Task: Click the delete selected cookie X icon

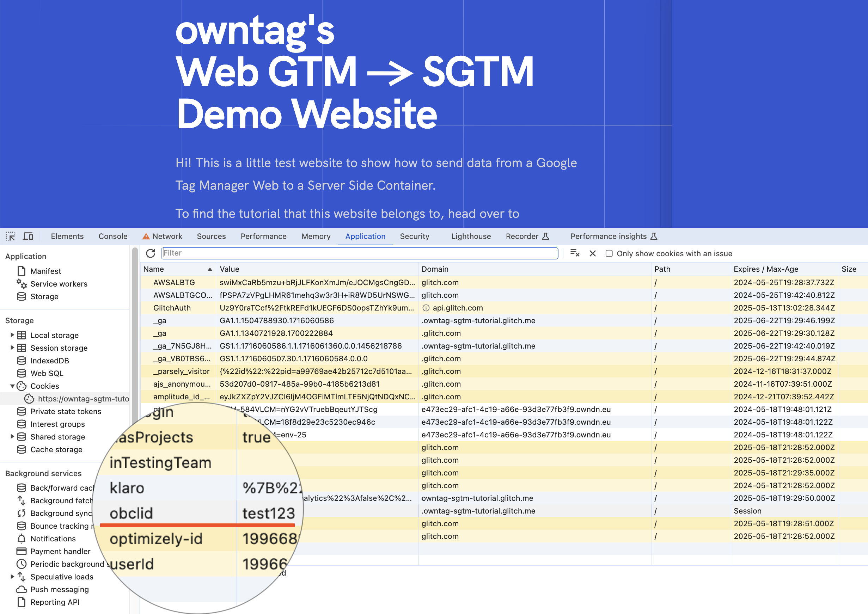Action: (x=592, y=253)
